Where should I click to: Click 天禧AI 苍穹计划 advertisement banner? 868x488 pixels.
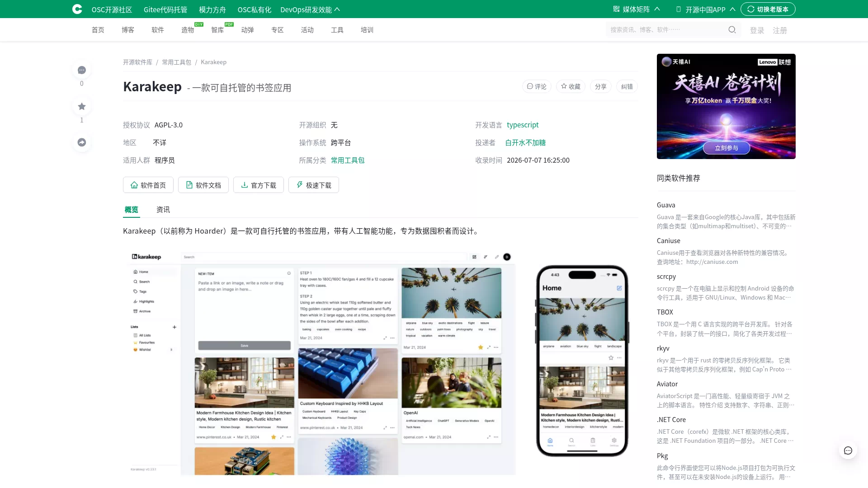(726, 106)
